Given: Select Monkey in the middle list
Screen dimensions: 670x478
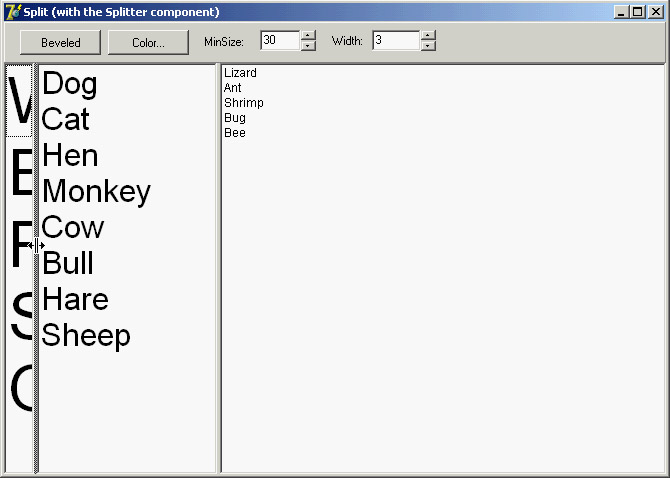Looking at the screenshot, I should click(96, 191).
